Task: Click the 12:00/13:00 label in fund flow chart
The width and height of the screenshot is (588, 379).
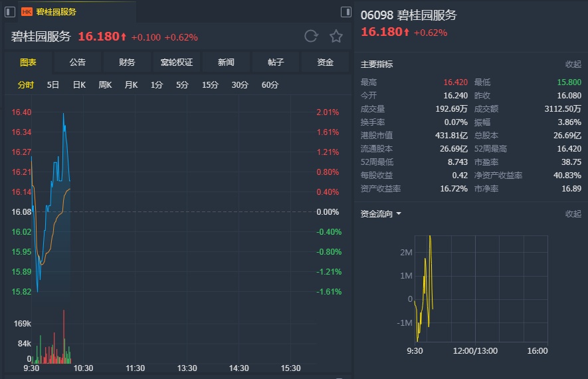Action: [475, 351]
